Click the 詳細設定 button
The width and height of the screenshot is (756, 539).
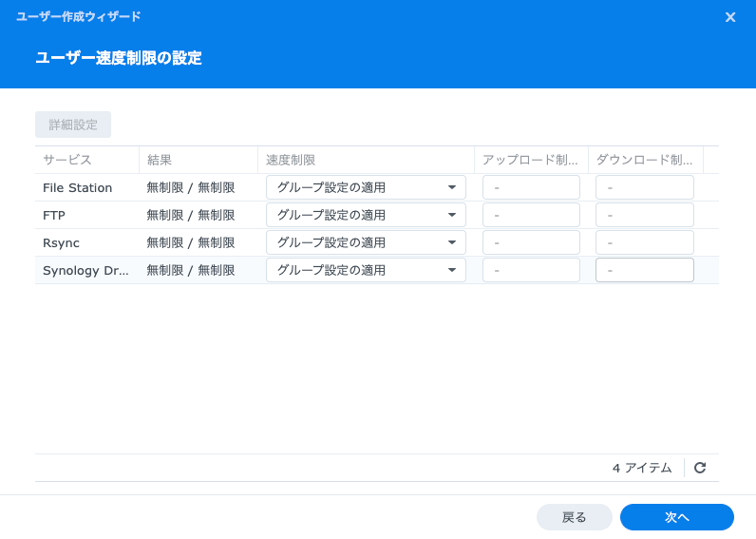[73, 125]
